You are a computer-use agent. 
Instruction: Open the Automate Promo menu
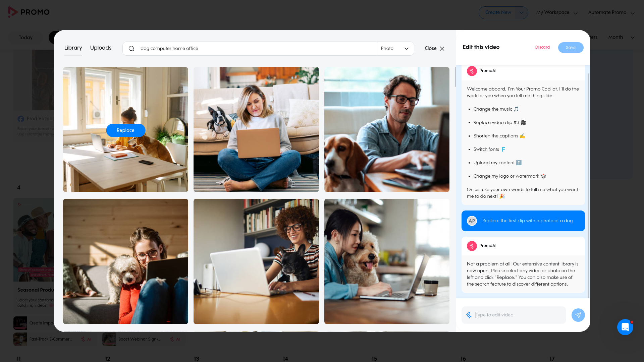click(611, 13)
